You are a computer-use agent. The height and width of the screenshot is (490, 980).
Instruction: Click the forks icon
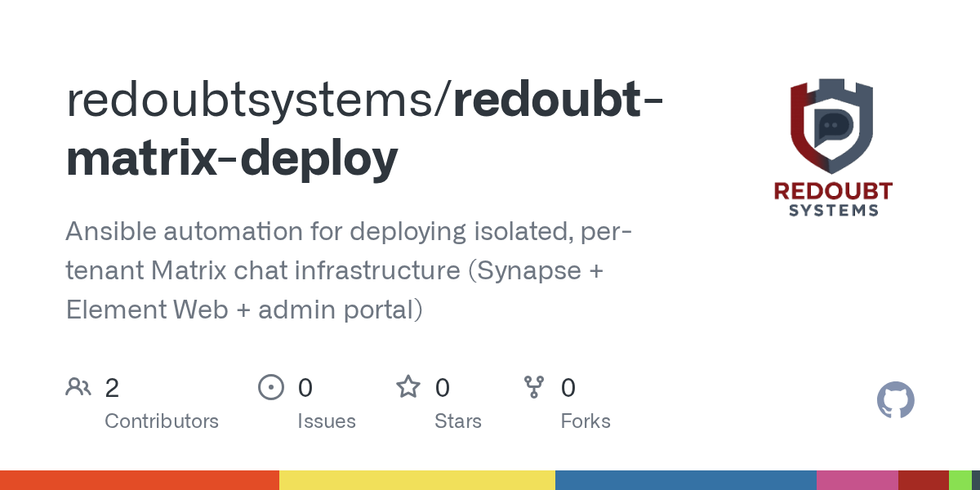coord(534,387)
